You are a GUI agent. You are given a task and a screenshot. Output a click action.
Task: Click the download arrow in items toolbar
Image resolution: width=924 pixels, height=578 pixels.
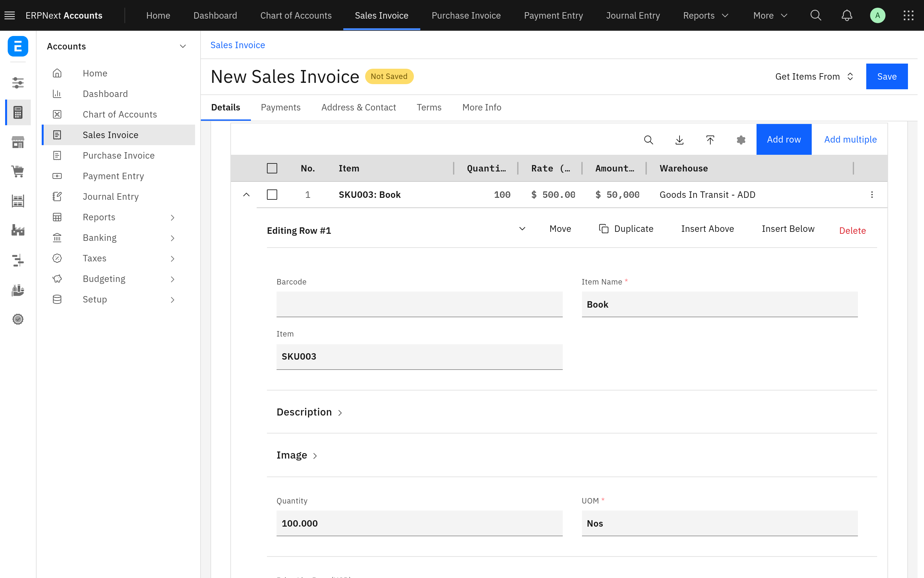(679, 140)
